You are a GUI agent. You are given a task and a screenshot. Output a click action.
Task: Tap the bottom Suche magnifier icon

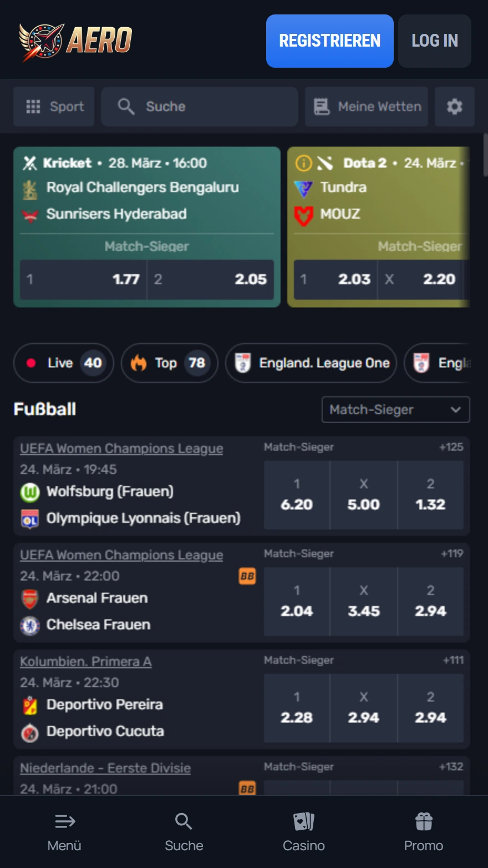pyautogui.click(x=184, y=821)
